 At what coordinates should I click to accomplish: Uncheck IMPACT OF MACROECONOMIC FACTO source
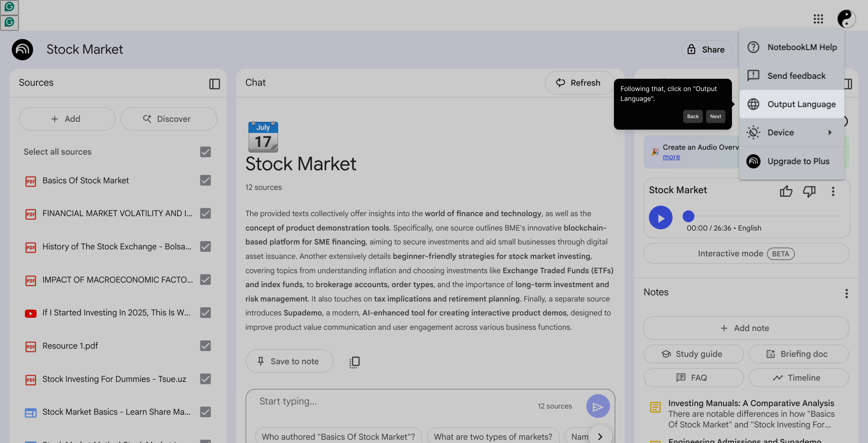point(205,280)
